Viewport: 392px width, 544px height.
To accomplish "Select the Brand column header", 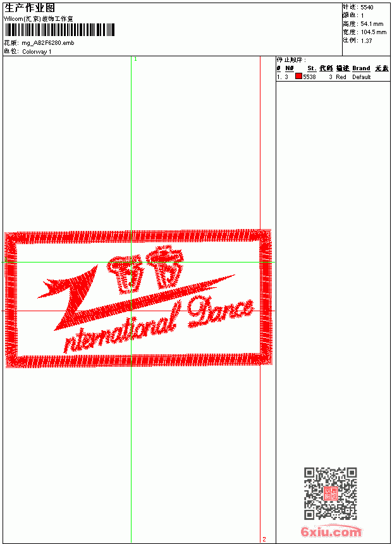I will tap(361, 68).
